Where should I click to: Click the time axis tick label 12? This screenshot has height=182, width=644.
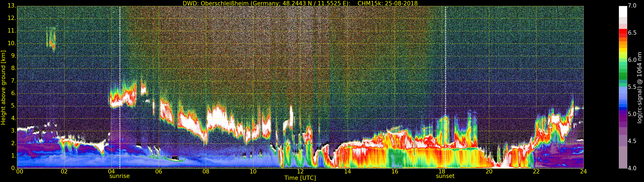[x=300, y=172]
